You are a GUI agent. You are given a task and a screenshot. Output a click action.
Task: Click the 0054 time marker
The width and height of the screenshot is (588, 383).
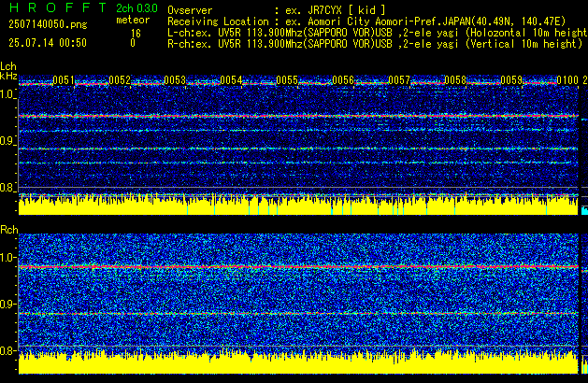point(232,80)
